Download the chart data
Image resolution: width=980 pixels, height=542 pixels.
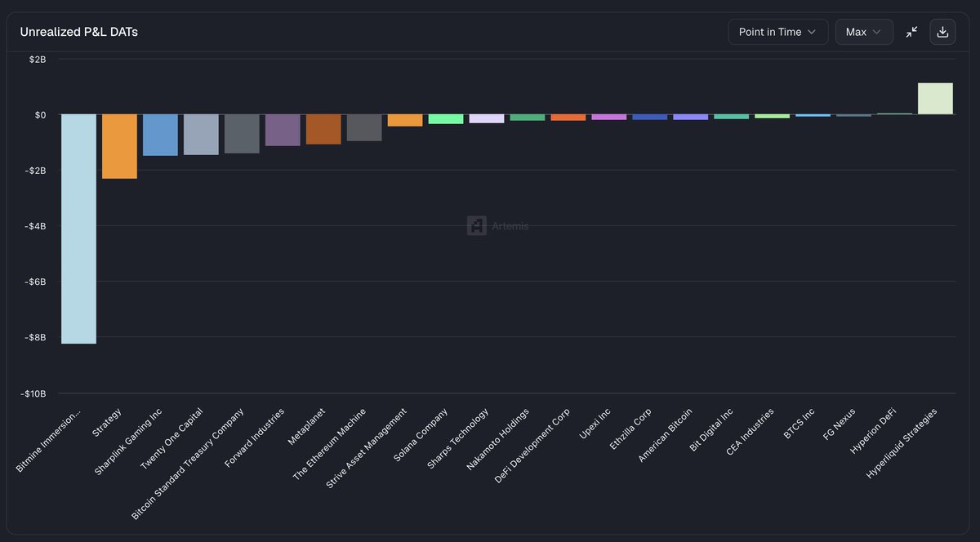pyautogui.click(x=942, y=32)
